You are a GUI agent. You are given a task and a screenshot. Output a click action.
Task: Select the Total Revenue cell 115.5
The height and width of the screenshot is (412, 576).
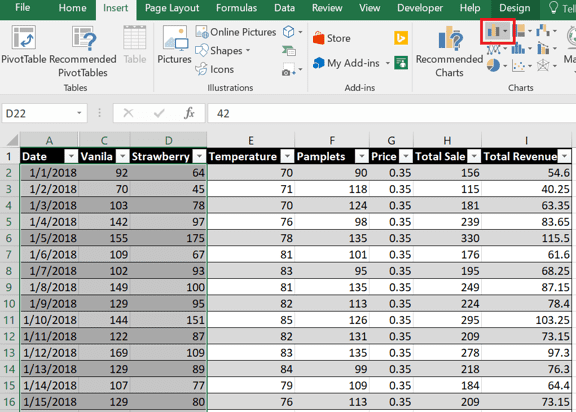(x=526, y=238)
